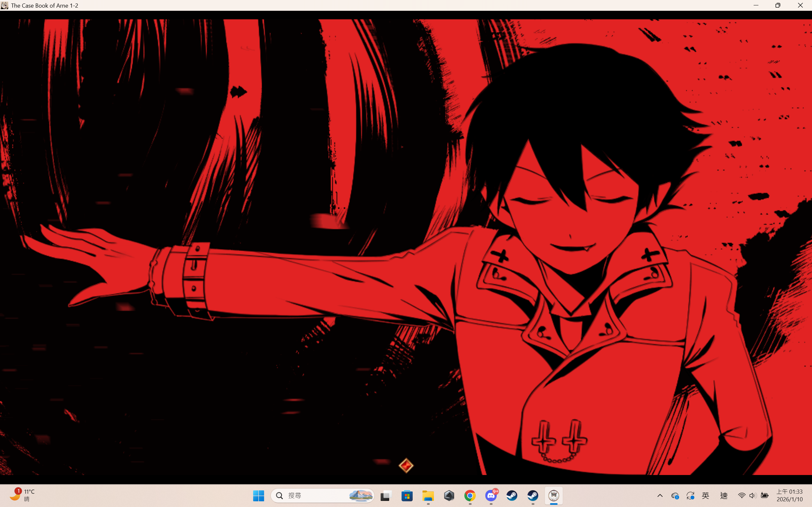Click the Steam icon next to Discord
Image resolution: width=812 pixels, height=507 pixels.
(512, 496)
